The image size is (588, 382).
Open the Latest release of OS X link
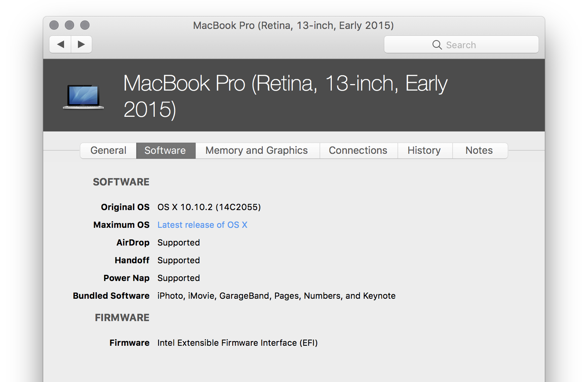pyautogui.click(x=202, y=225)
